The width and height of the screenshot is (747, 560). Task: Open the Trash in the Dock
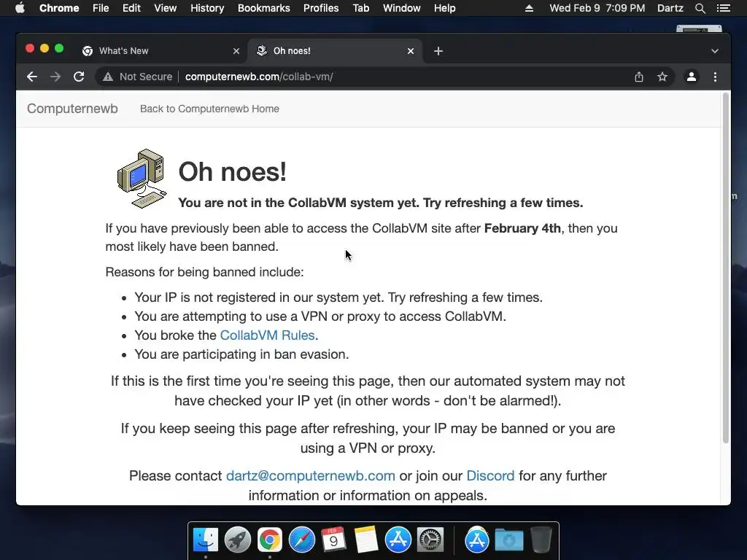point(541,540)
